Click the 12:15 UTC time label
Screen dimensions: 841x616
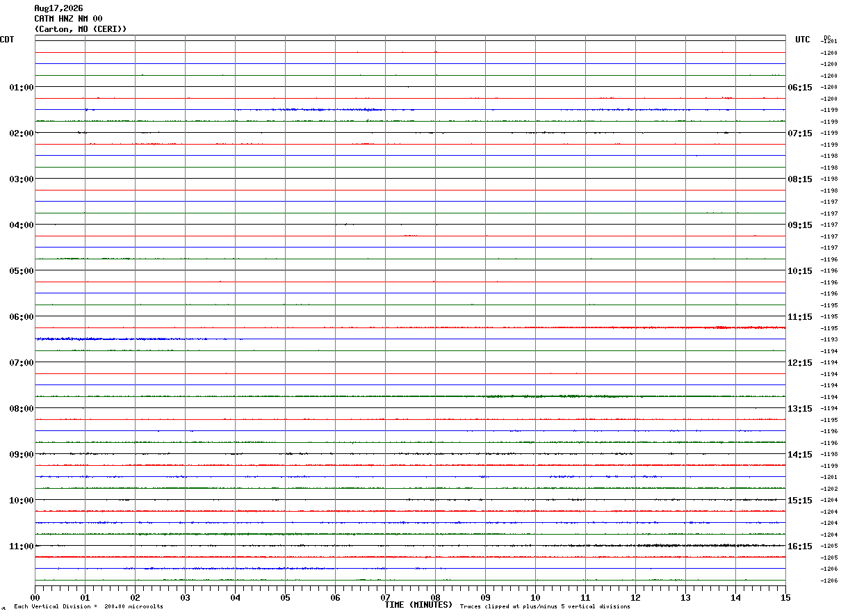click(x=799, y=363)
